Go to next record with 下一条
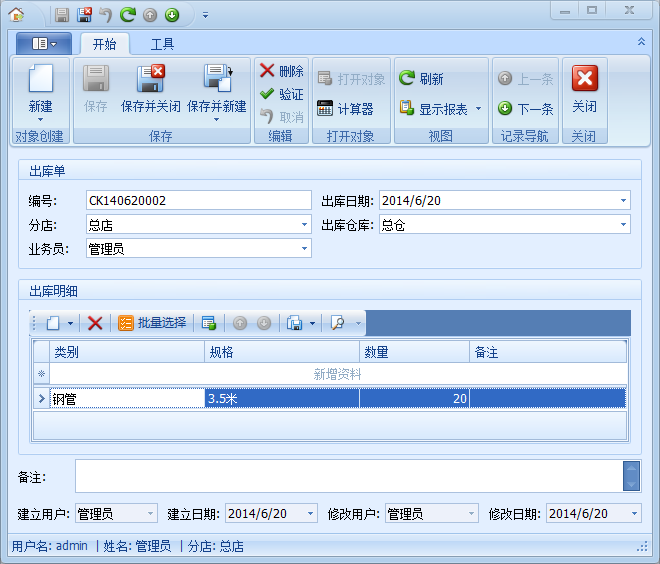This screenshot has width=660, height=564. tap(526, 109)
